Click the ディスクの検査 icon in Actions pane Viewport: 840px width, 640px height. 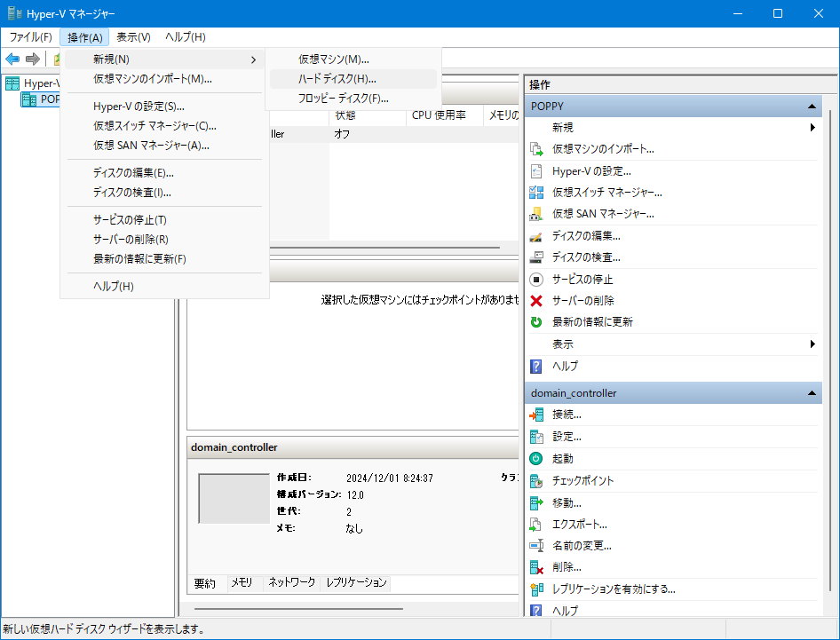pyautogui.click(x=536, y=257)
